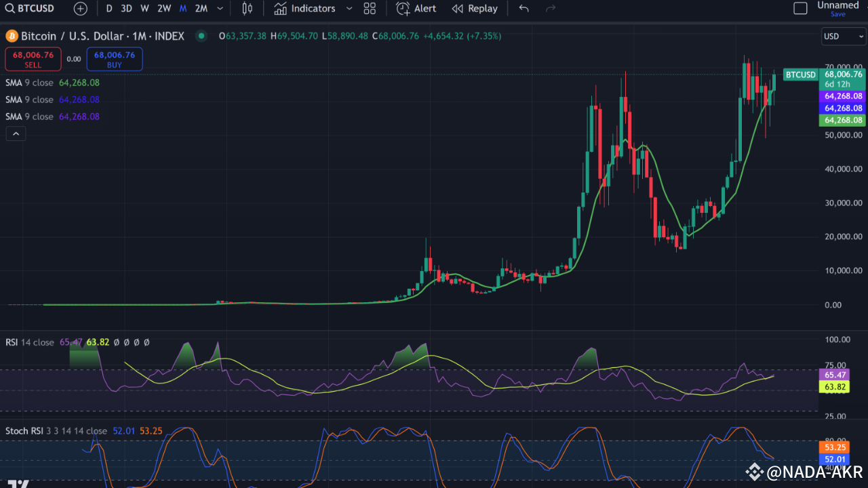Click the Bitcoin logo icon in legend

coord(12,36)
